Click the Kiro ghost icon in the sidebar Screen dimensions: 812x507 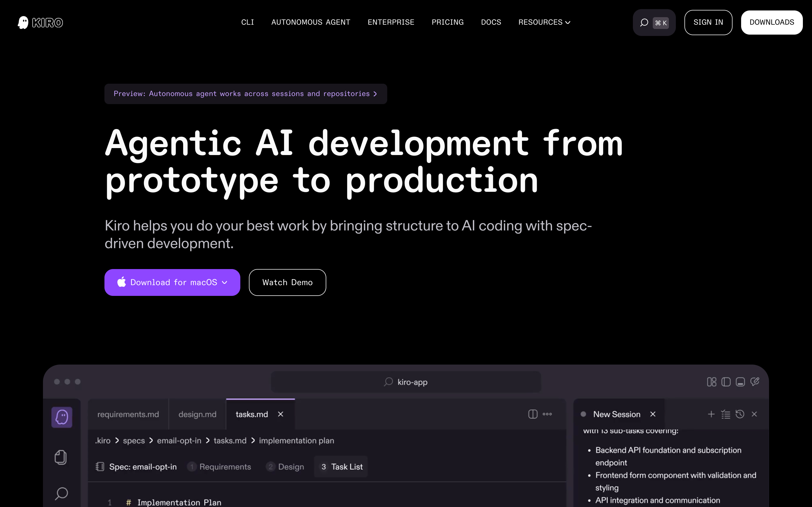click(62, 417)
